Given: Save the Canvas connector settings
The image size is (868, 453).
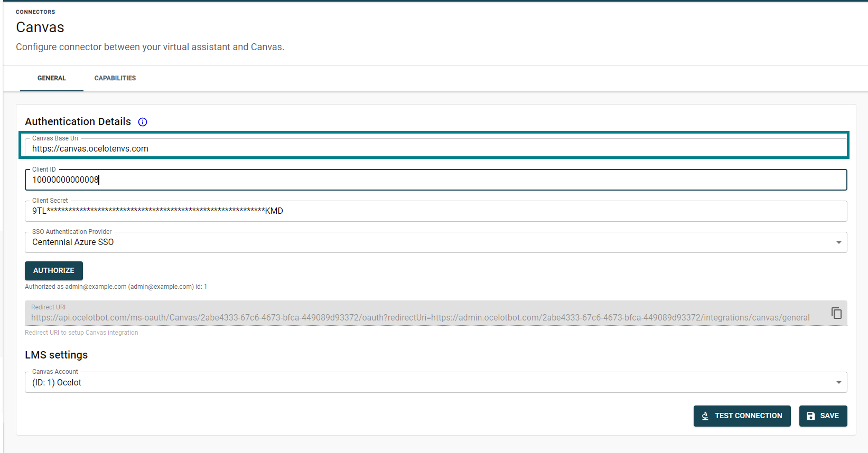Looking at the screenshot, I should (x=823, y=416).
